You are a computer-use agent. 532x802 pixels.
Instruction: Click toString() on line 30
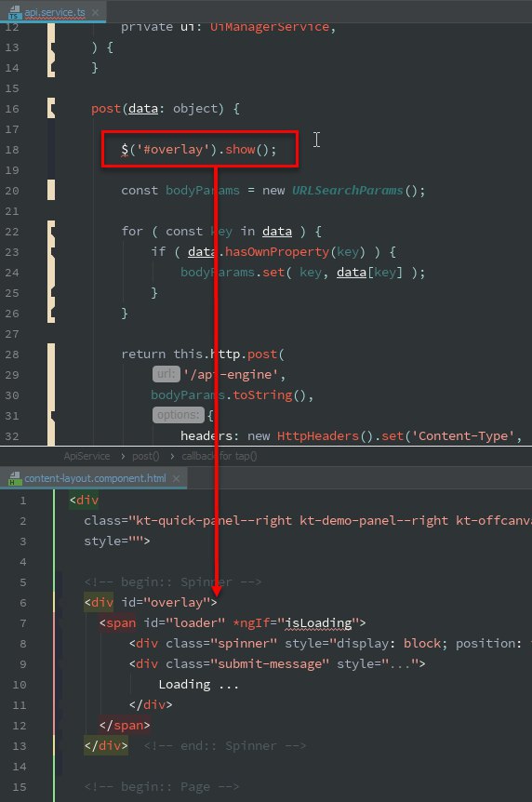pyautogui.click(x=270, y=394)
